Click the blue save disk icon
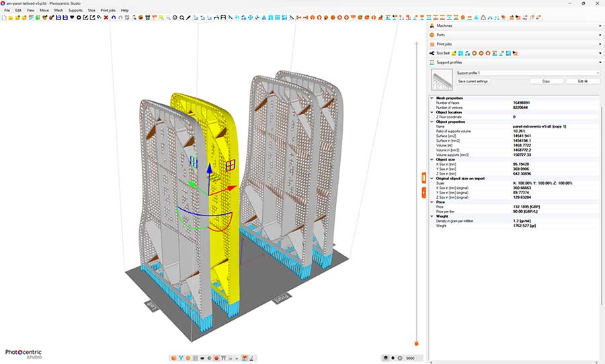This screenshot has width=605, height=364. 58,17
